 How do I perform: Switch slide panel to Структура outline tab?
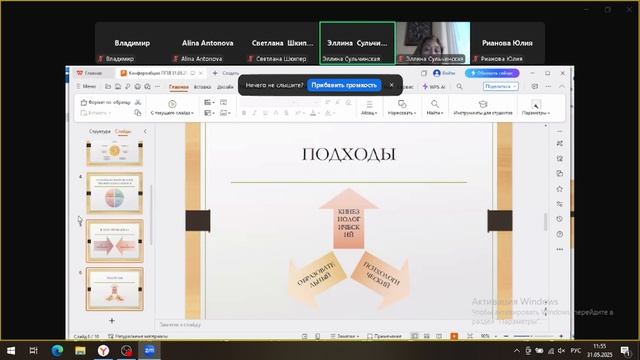coord(100,131)
